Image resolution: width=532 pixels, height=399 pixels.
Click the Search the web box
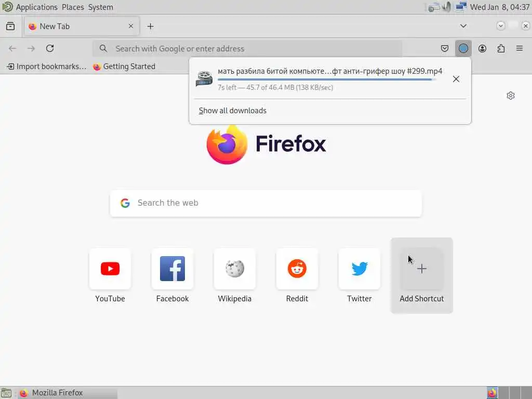(x=265, y=203)
